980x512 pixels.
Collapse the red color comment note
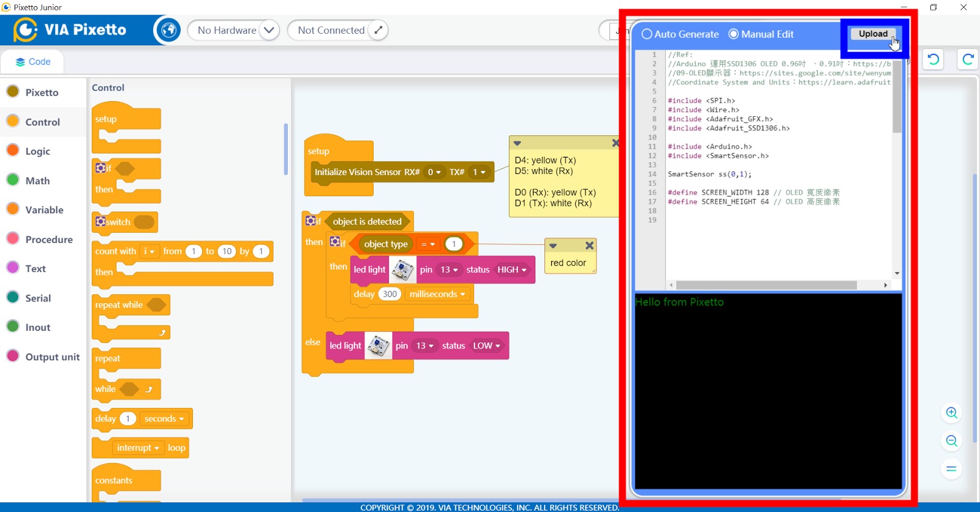[x=553, y=246]
